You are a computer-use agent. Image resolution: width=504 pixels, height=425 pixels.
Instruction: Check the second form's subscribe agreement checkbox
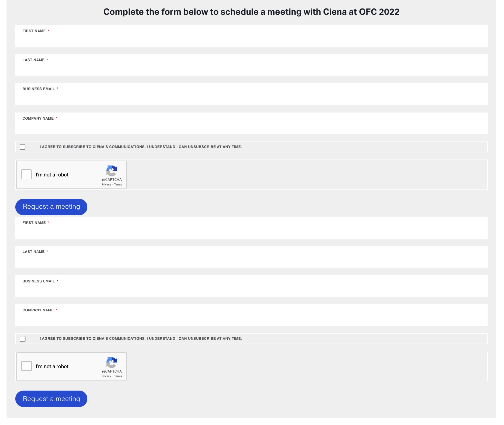tap(23, 339)
